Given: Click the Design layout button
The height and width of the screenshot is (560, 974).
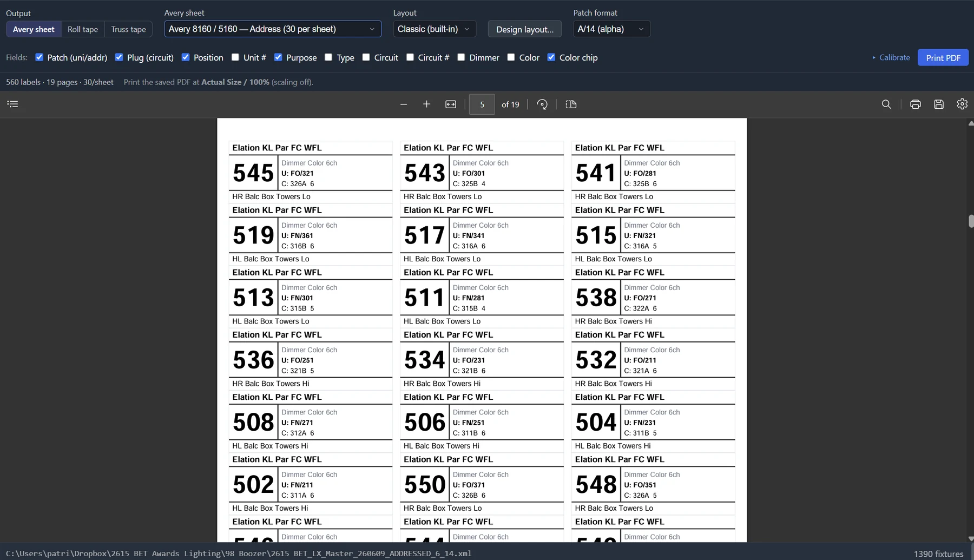Looking at the screenshot, I should pyautogui.click(x=525, y=29).
